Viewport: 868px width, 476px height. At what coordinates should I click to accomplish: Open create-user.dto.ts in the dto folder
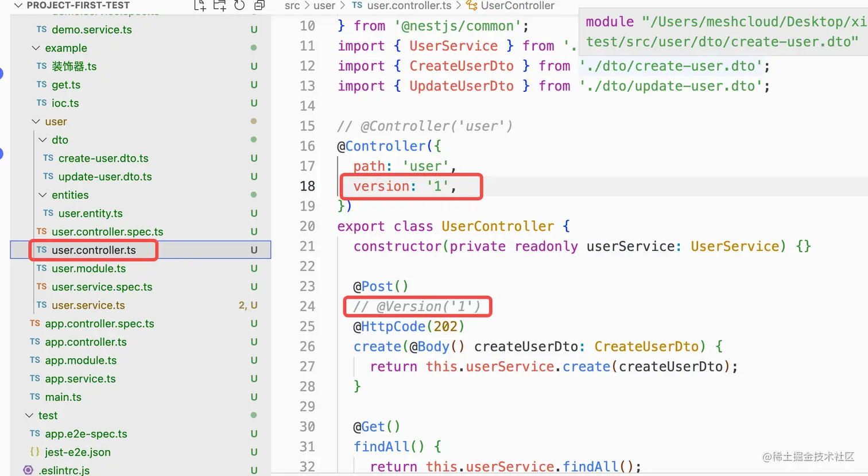point(103,158)
